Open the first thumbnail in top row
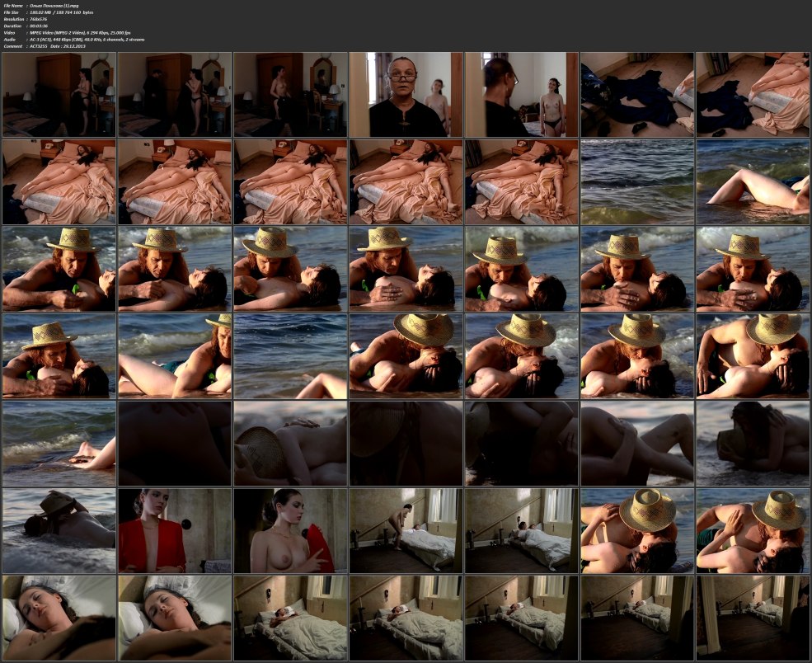The height and width of the screenshot is (663, 812). pyautogui.click(x=59, y=94)
